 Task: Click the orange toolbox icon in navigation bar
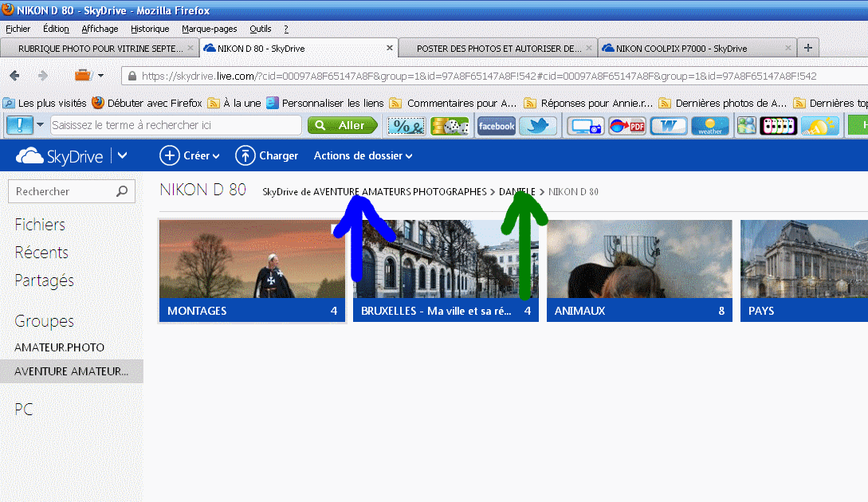coord(83,75)
